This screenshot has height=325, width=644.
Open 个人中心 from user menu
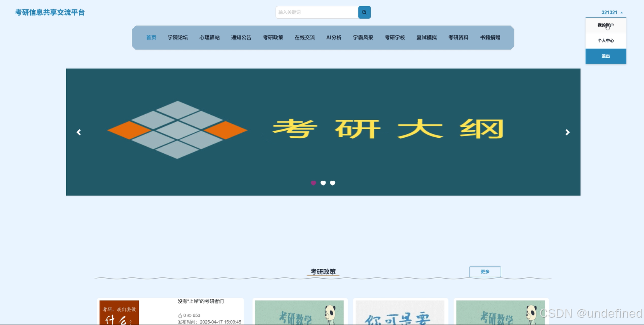[606, 41]
